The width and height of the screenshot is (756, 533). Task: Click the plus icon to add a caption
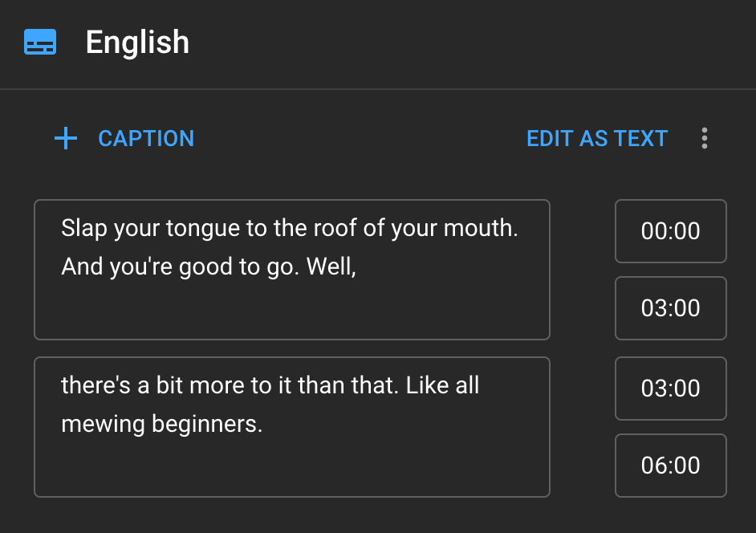65,138
